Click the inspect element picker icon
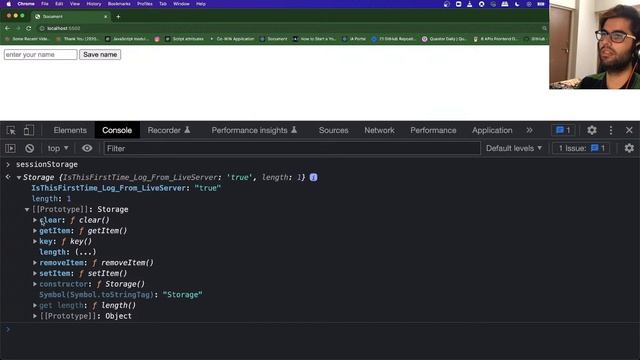The width and height of the screenshot is (640, 360). coord(11,131)
